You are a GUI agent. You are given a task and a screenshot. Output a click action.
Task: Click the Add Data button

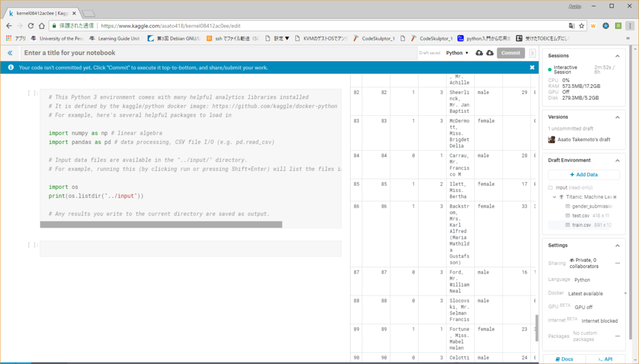pyautogui.click(x=583, y=175)
